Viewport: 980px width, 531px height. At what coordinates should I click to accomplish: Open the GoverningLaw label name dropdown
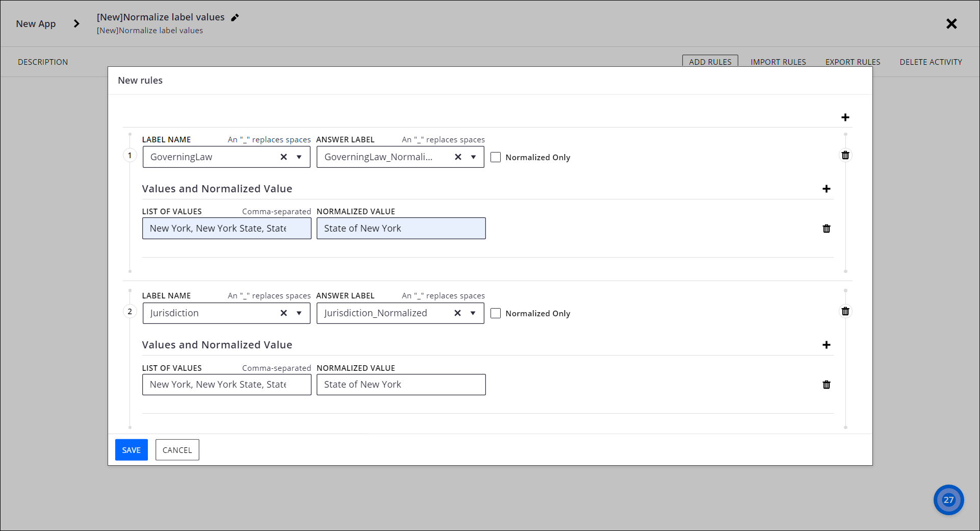300,157
